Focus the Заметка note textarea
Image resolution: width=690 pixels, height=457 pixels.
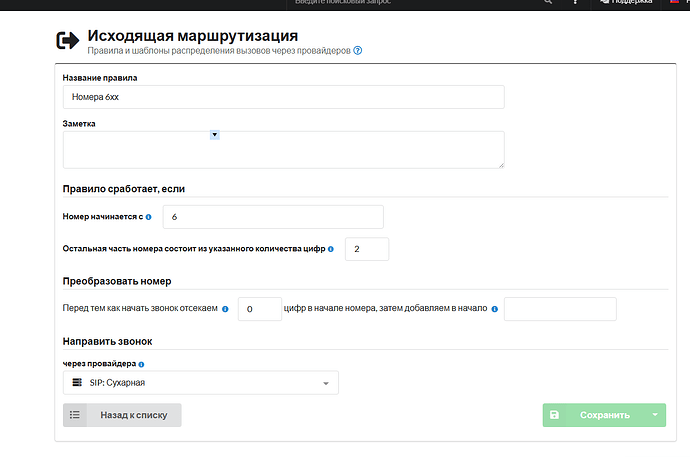pos(283,150)
